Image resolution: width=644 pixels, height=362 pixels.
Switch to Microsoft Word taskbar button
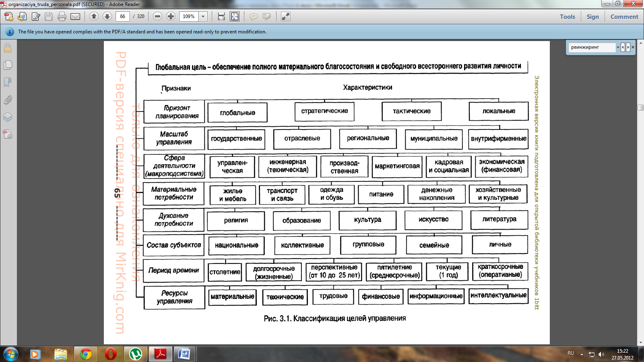(184, 354)
